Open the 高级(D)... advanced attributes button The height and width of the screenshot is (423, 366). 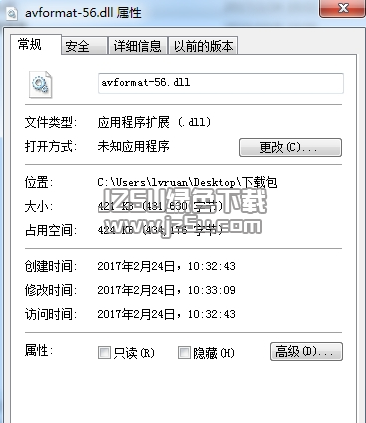pyautogui.click(x=306, y=352)
